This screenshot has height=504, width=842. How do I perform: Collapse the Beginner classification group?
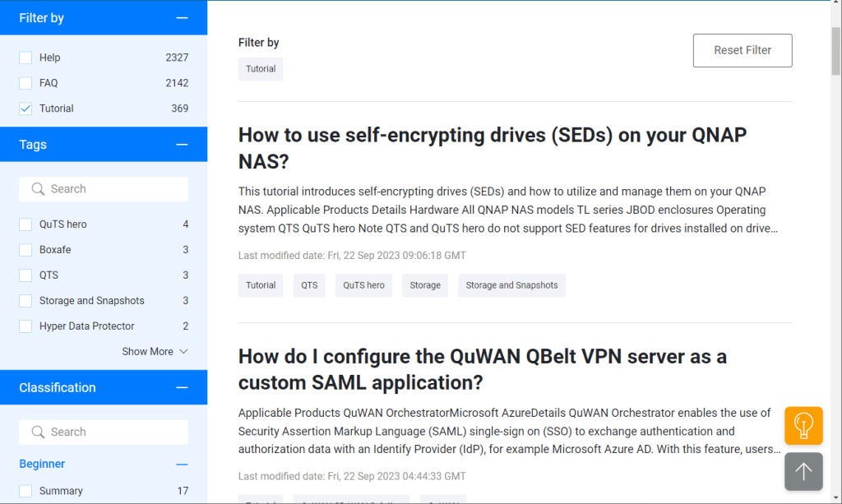coord(182,465)
